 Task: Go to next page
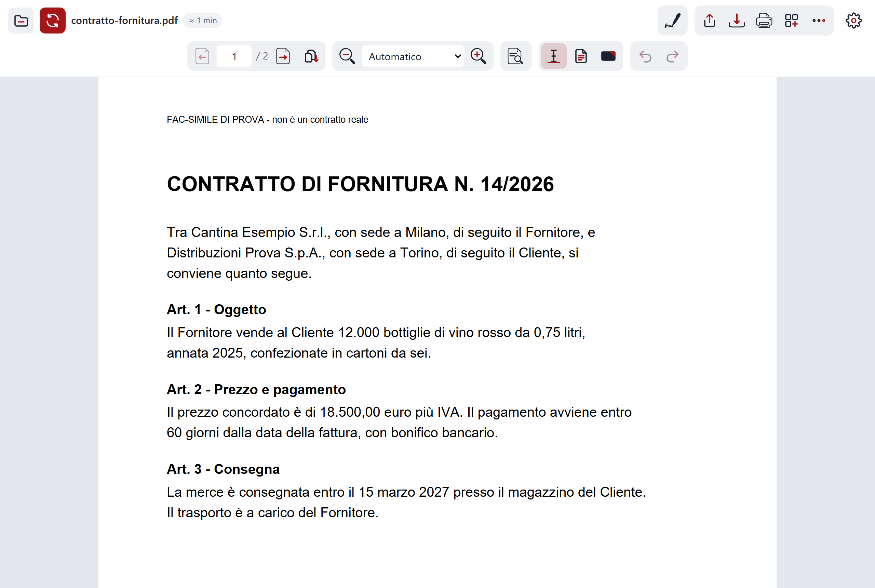point(283,56)
